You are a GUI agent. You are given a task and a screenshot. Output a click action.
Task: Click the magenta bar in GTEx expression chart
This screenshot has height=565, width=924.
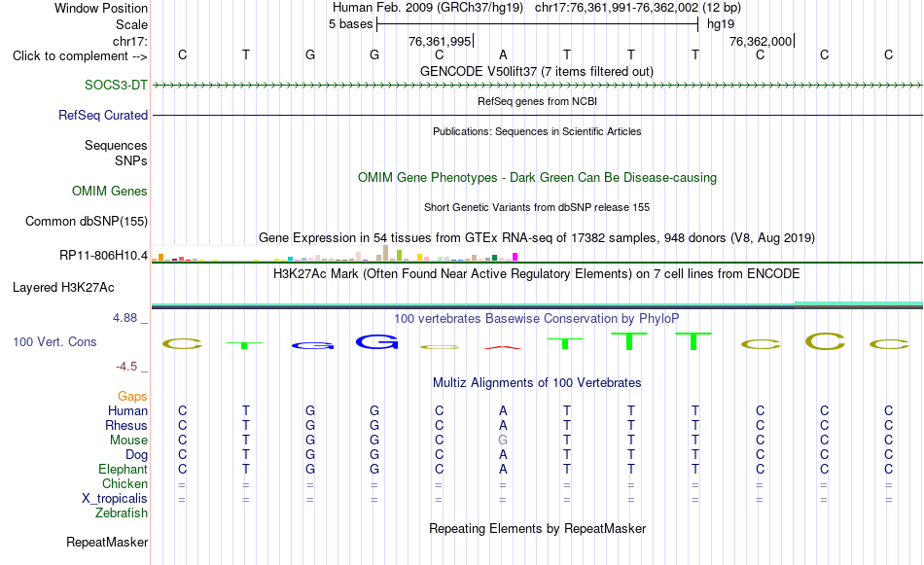(x=515, y=257)
